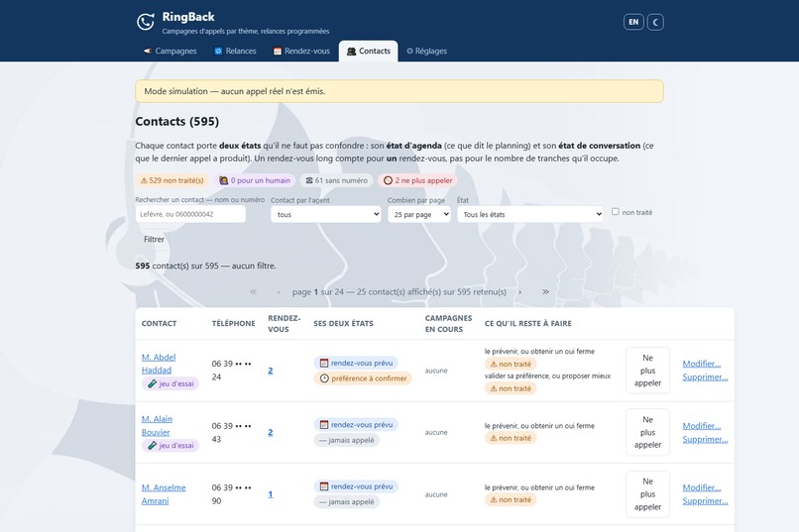Screen dimensions: 799x532
Task: Toggle dark mode with the moon button
Action: click(655, 22)
